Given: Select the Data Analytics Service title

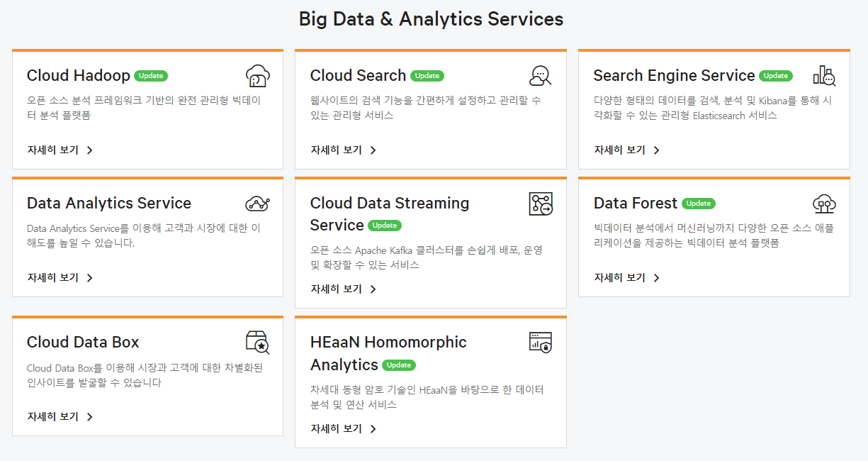Looking at the screenshot, I should (x=109, y=204).
